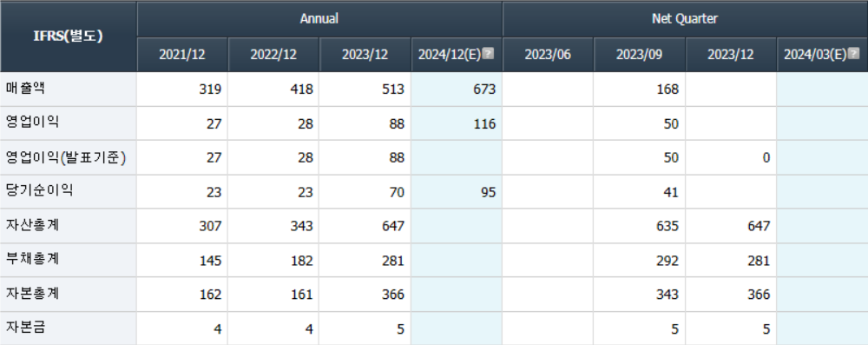
Task: Click 매출액 estimate 673 for 2024/12(E)
Action: tap(484, 90)
